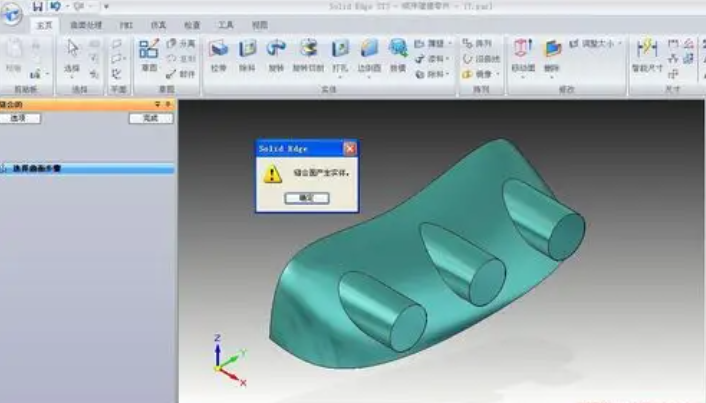Select the Hole (打孔) tool
Screen dimensions: 706x403
(340, 52)
